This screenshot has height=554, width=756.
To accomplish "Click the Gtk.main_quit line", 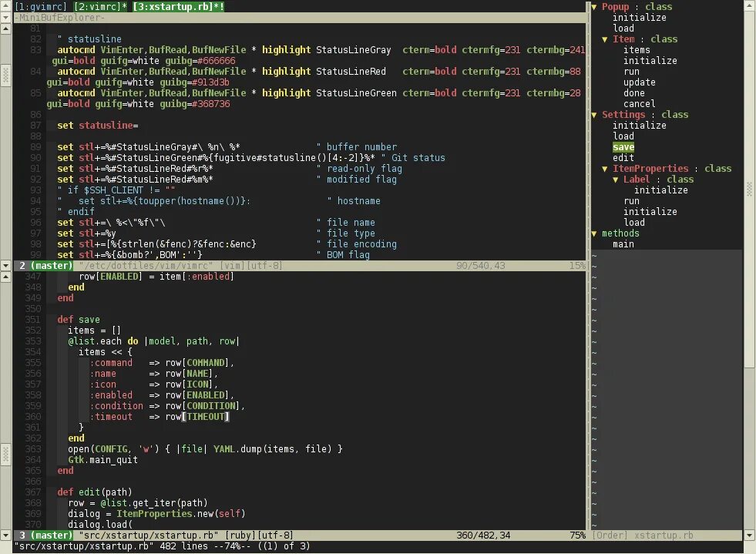I will 102,460.
